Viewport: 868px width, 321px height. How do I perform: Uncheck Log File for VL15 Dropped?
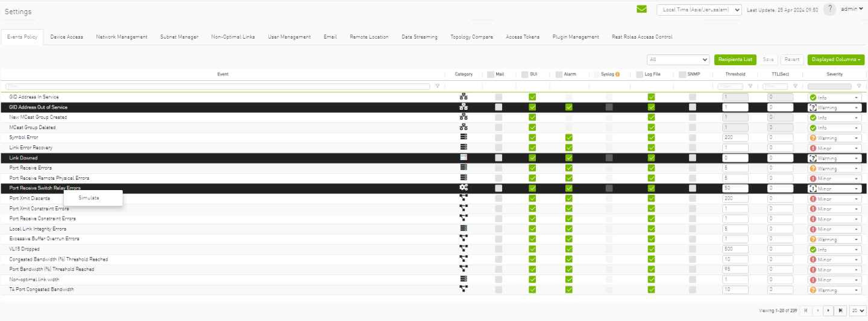(651, 249)
